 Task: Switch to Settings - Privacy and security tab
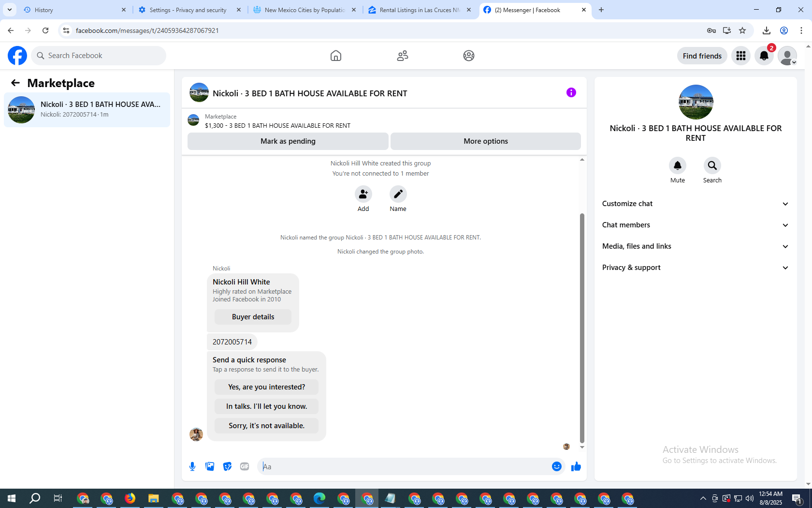[x=190, y=10]
